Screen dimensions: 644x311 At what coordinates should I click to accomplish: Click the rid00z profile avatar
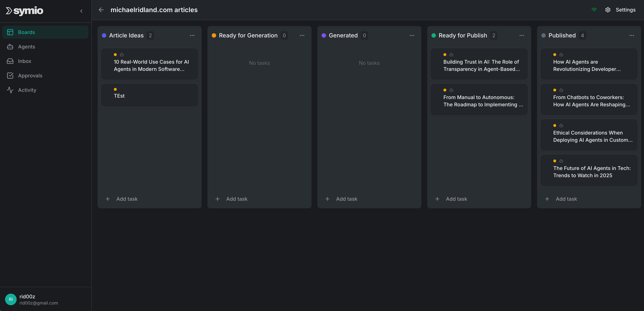(10, 299)
